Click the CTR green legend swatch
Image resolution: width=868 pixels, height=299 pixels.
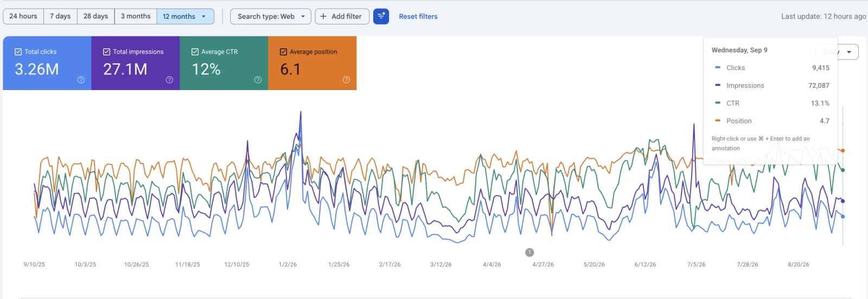click(x=718, y=103)
